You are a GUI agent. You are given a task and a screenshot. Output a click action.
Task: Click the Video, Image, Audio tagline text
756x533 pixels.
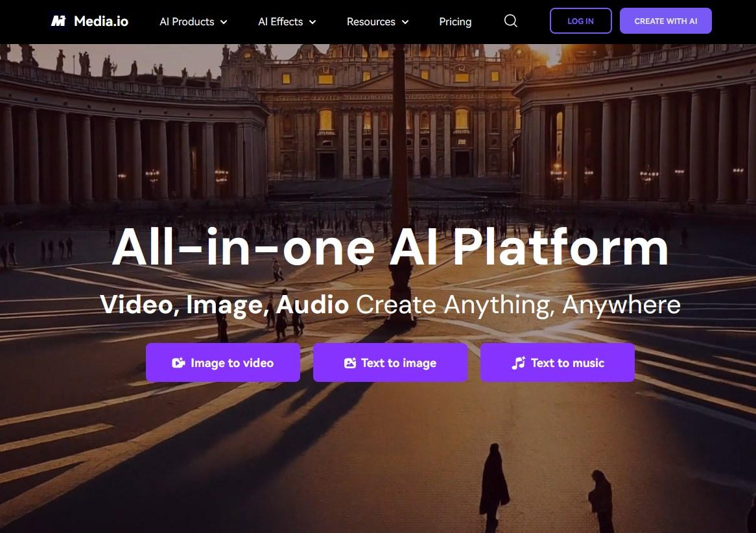[x=224, y=304]
